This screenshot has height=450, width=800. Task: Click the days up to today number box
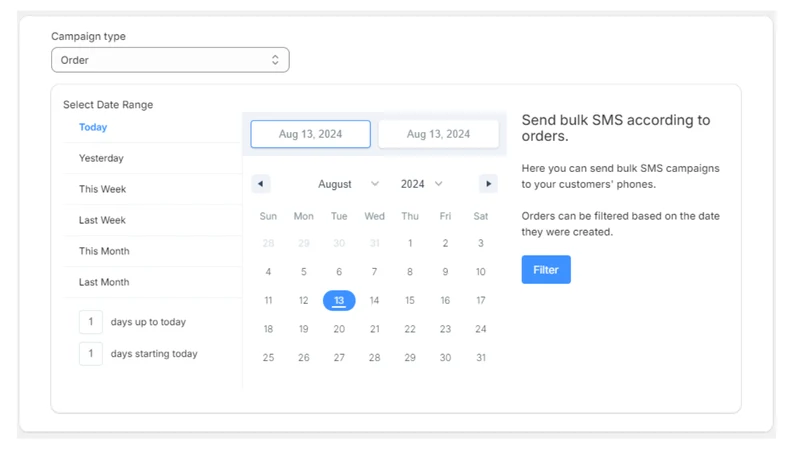(x=91, y=322)
